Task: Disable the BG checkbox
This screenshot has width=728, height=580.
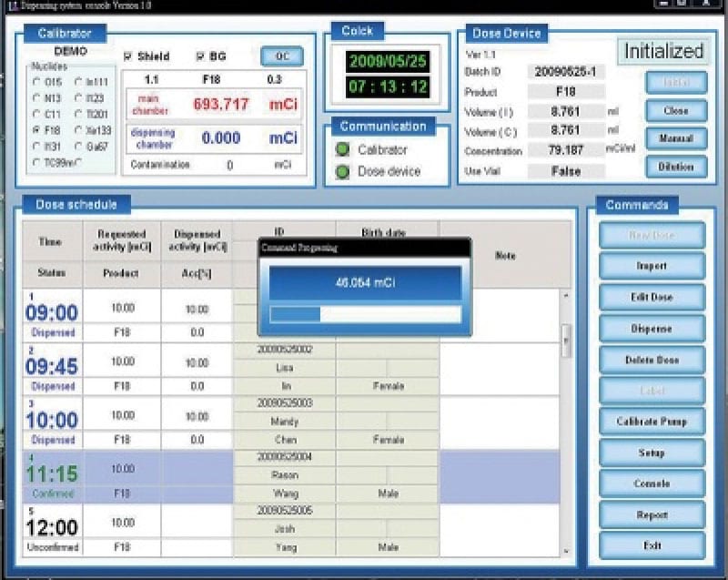Action: (x=201, y=56)
